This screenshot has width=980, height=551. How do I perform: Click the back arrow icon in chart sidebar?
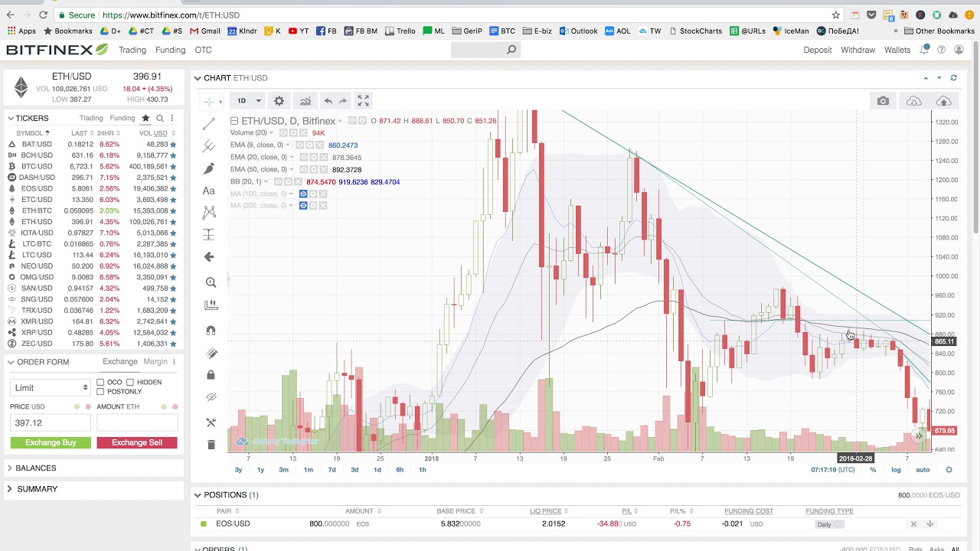(209, 257)
